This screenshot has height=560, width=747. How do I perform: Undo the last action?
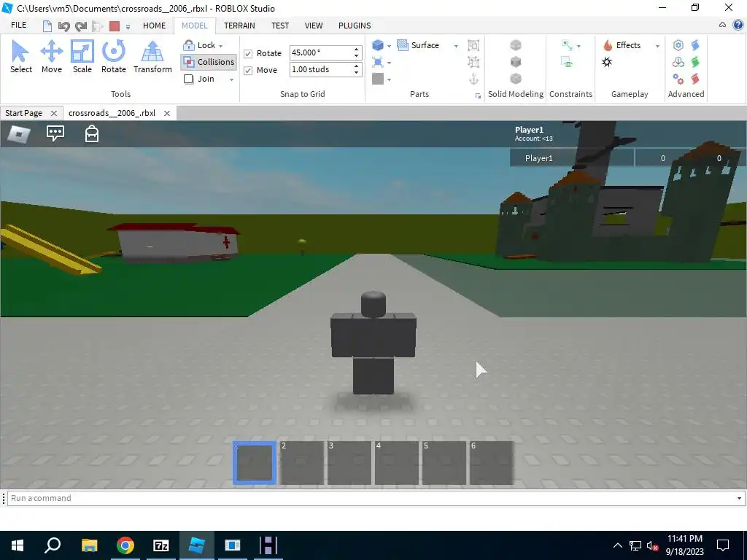point(63,26)
